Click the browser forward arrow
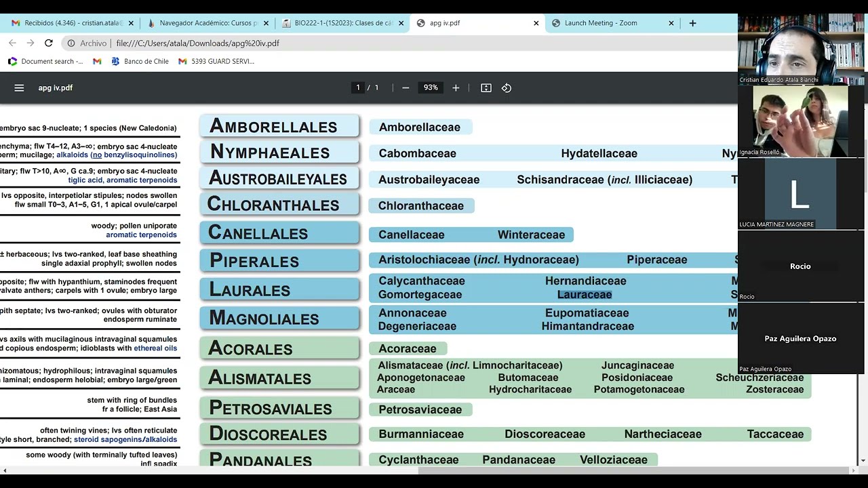 tap(31, 43)
